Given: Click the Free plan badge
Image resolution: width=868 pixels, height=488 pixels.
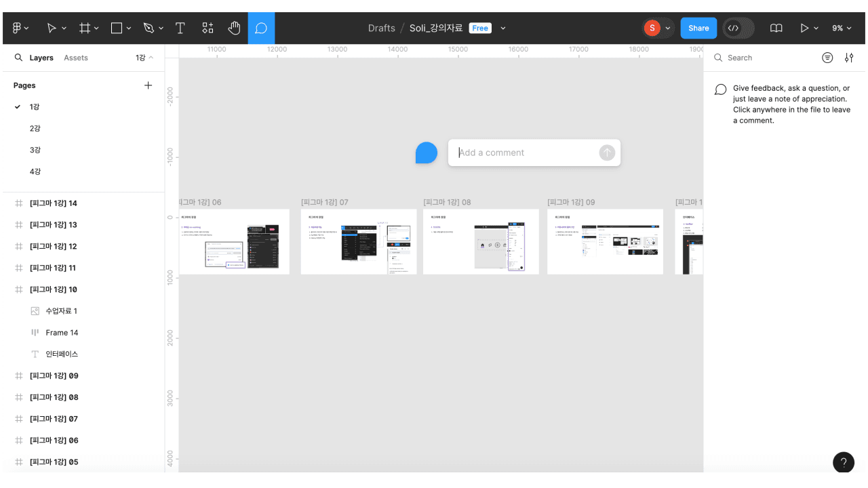Looking at the screenshot, I should (480, 28).
